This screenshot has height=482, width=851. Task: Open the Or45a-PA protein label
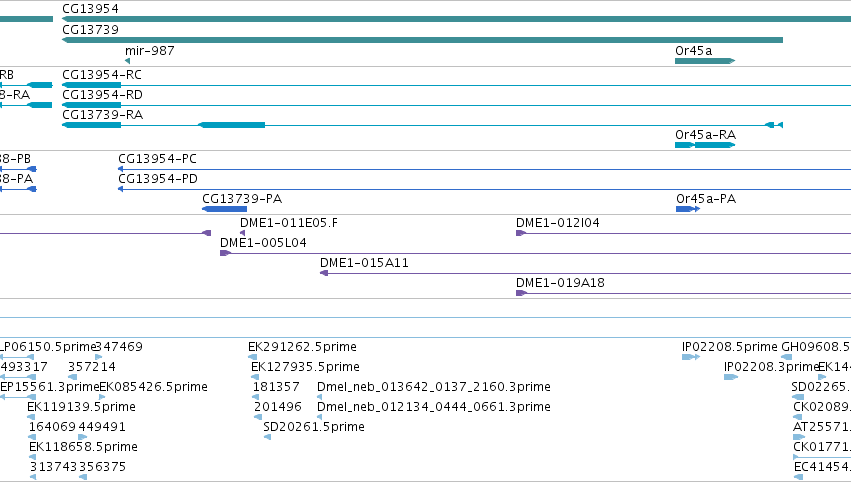pos(706,199)
